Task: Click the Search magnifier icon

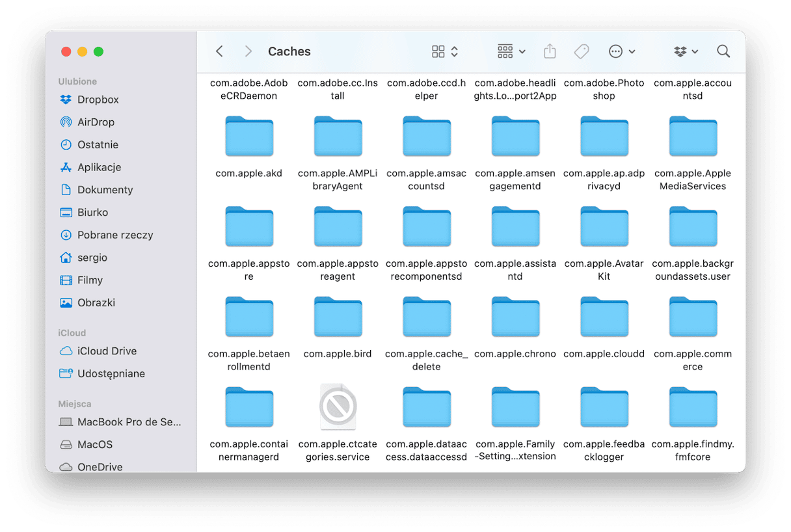Action: (x=723, y=51)
